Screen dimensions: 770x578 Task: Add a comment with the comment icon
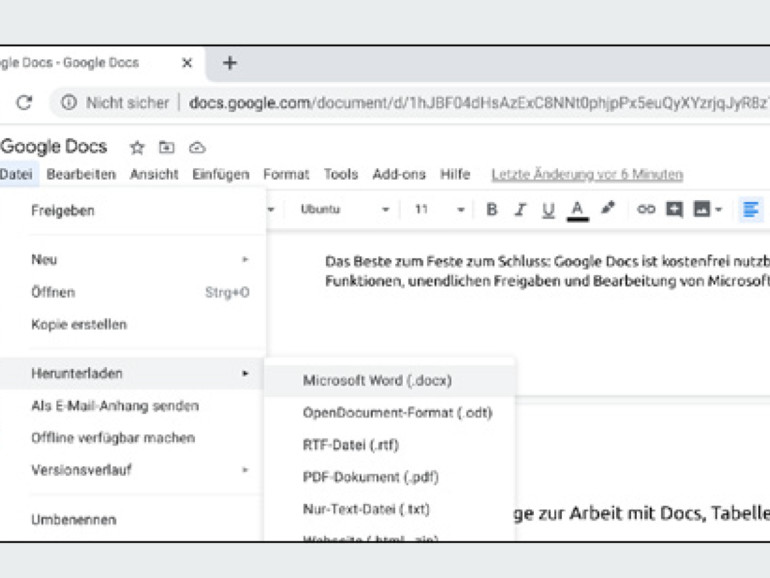(x=674, y=209)
